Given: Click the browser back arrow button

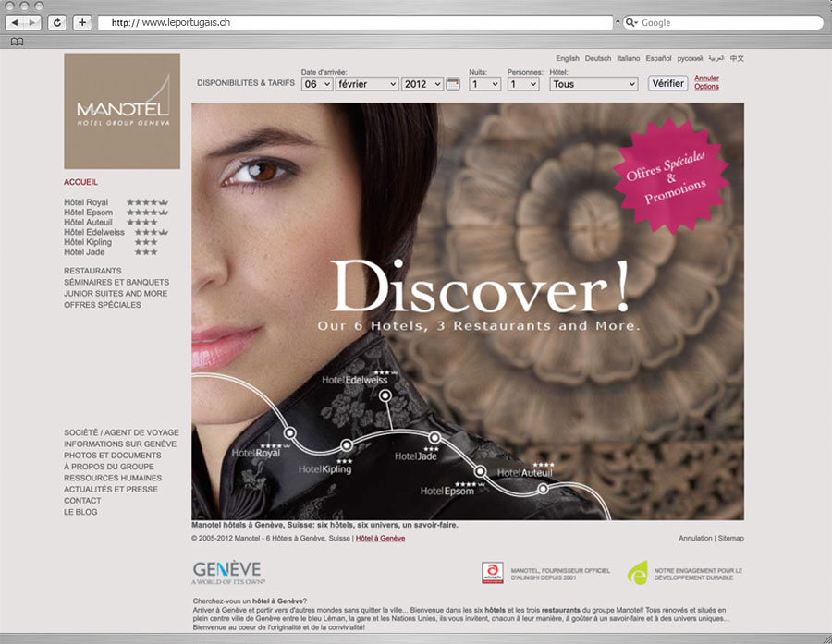Looking at the screenshot, I should 16,22.
